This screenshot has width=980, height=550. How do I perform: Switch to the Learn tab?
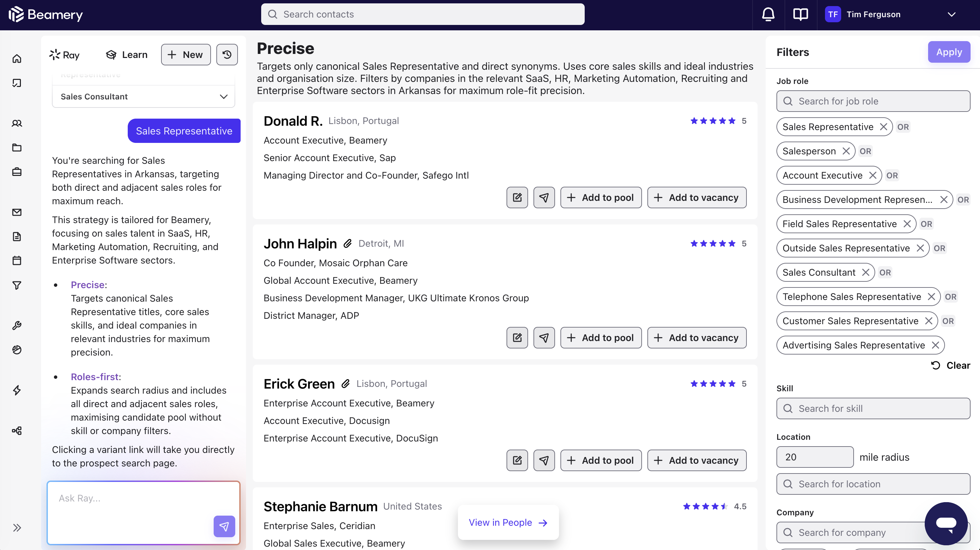tap(127, 55)
